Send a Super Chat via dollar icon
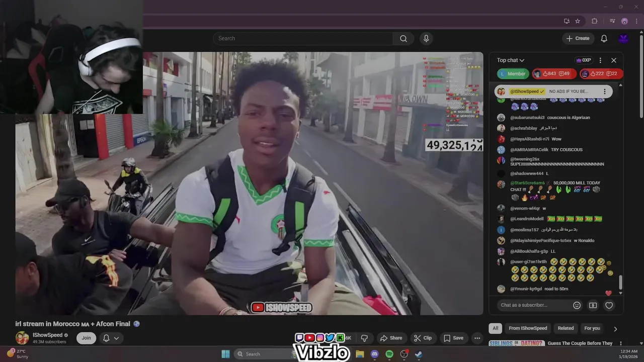The image size is (644, 362). click(x=593, y=305)
